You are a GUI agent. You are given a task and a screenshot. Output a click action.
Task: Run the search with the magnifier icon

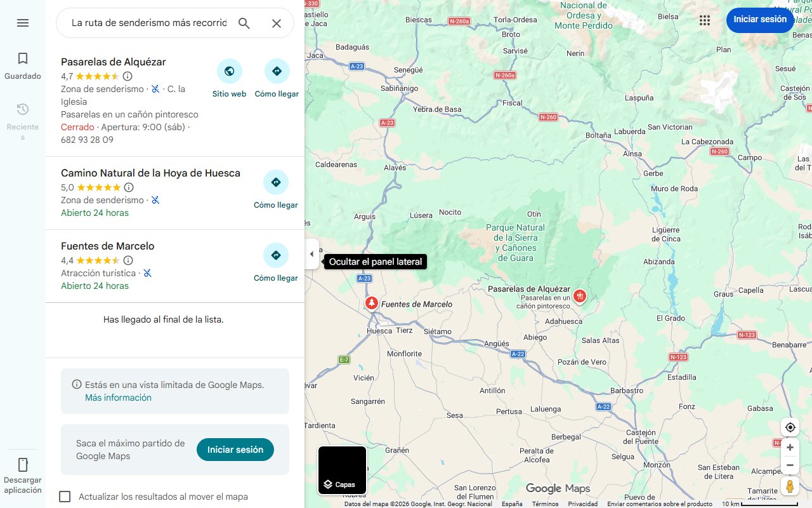tap(244, 22)
